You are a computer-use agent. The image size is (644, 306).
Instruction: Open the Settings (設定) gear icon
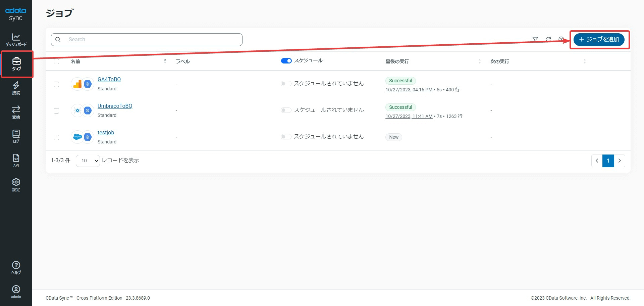[16, 184]
